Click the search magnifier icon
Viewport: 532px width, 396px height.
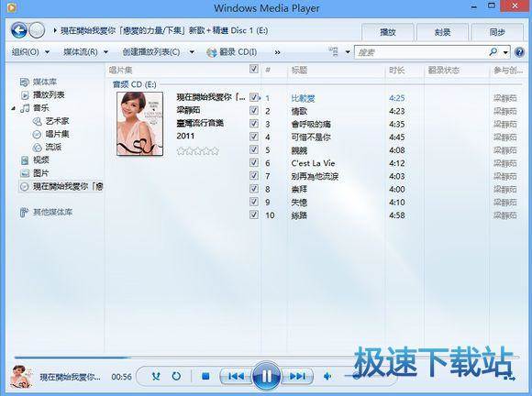[x=493, y=52]
